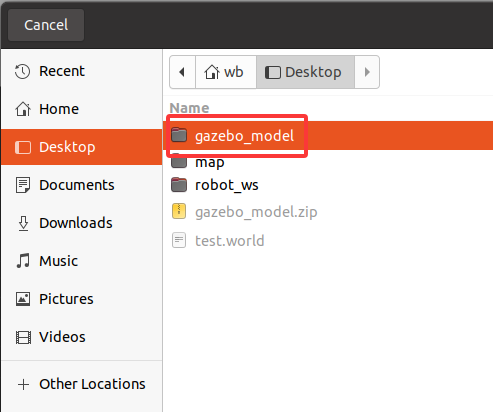Select the test.world file icon
The width and height of the screenshot is (493, 412).
tap(179, 240)
